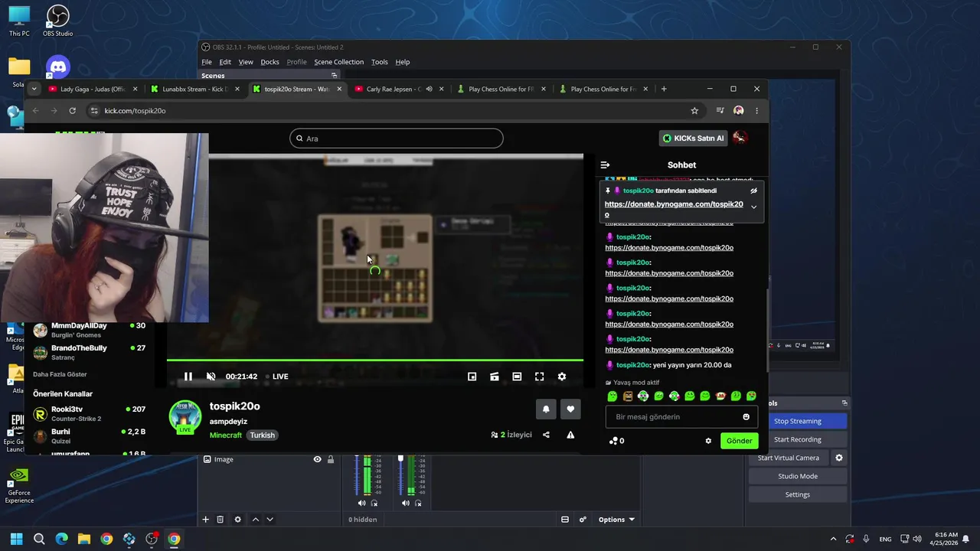Unpin the pinned chat message
The image size is (980, 551).
(x=753, y=191)
